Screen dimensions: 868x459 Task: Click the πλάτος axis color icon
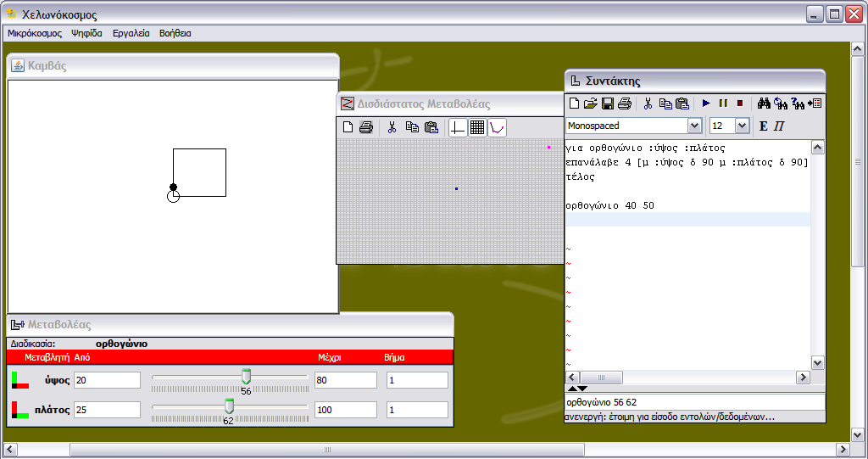20,411
